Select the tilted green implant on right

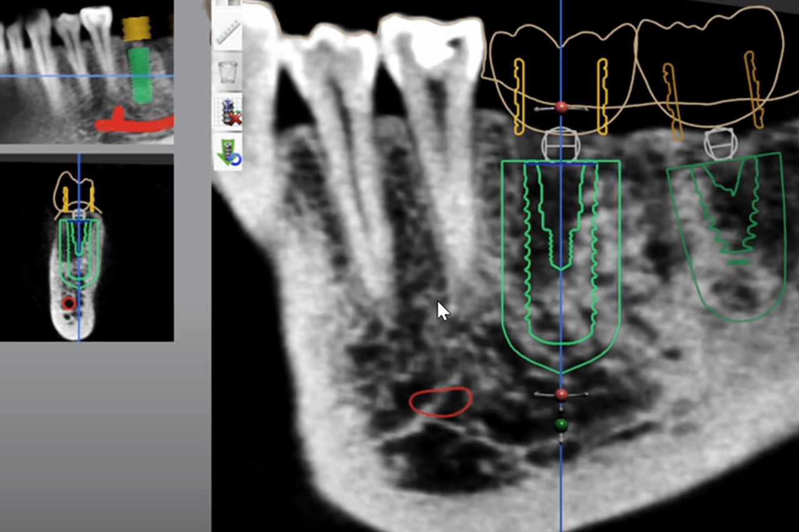727,236
